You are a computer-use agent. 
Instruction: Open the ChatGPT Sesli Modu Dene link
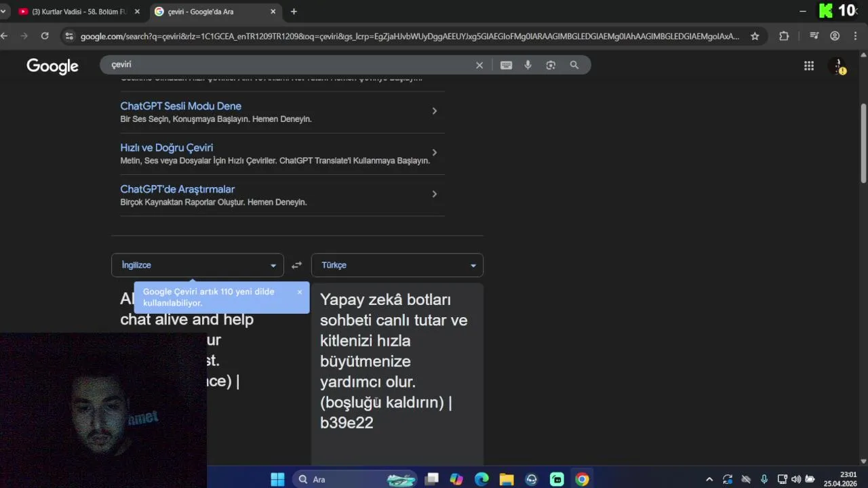coord(180,106)
